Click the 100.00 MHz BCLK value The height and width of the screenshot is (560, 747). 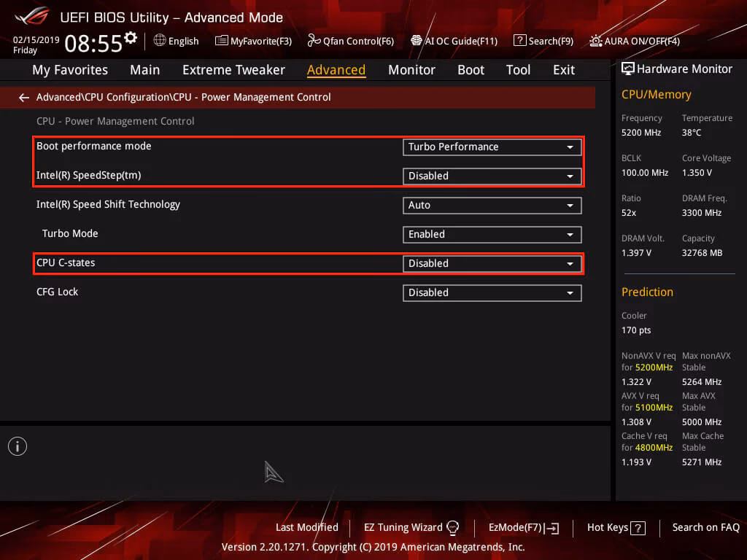coord(645,173)
